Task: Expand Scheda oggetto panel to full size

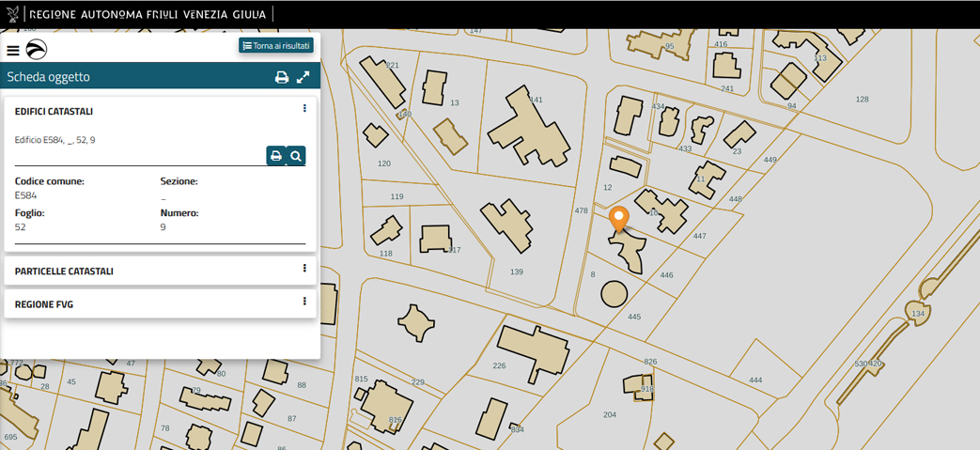Action: (303, 77)
